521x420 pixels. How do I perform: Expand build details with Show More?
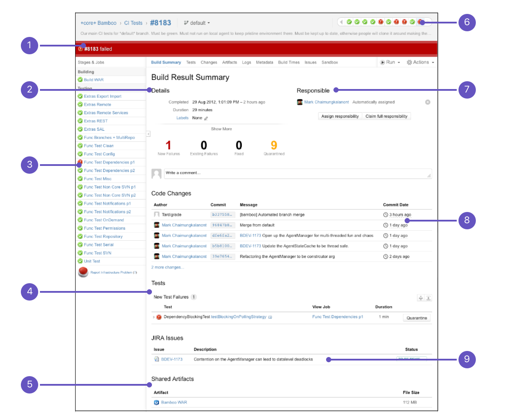pyautogui.click(x=221, y=129)
